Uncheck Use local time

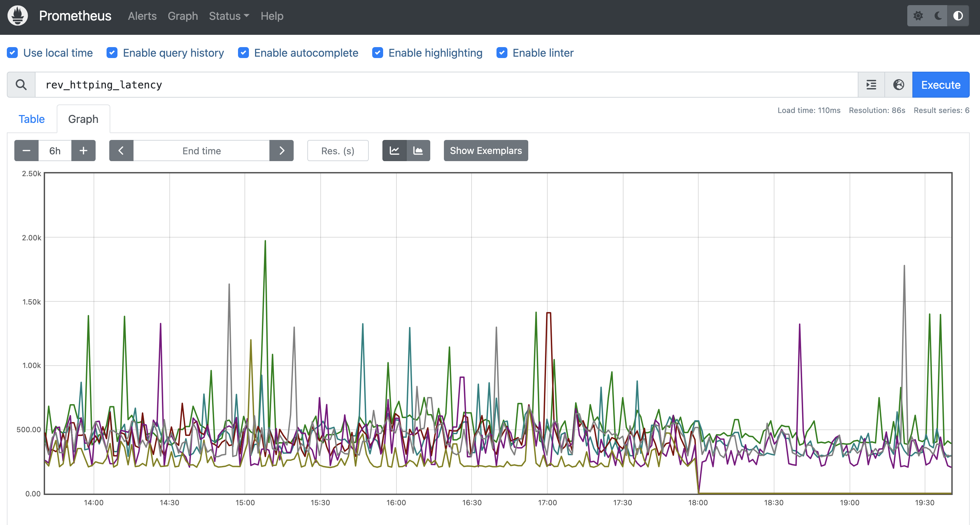(13, 53)
